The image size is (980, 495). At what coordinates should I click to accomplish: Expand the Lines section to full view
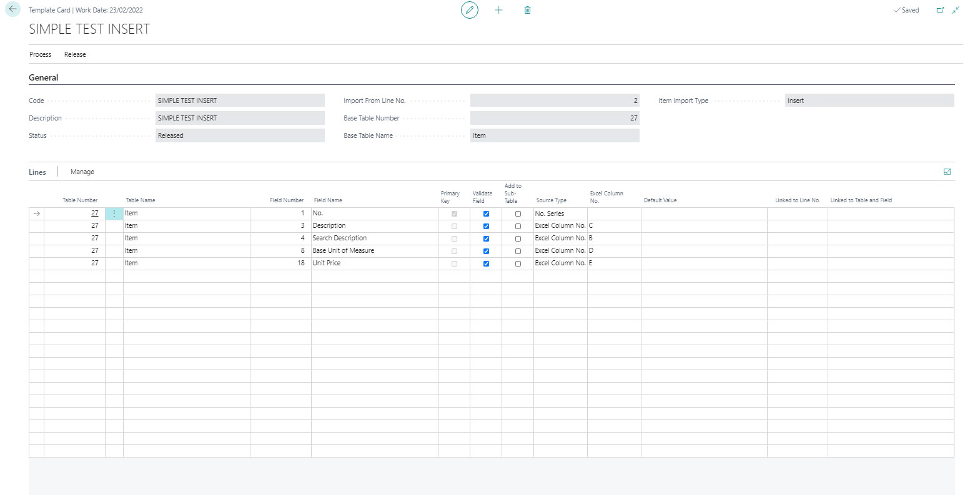pos(947,172)
